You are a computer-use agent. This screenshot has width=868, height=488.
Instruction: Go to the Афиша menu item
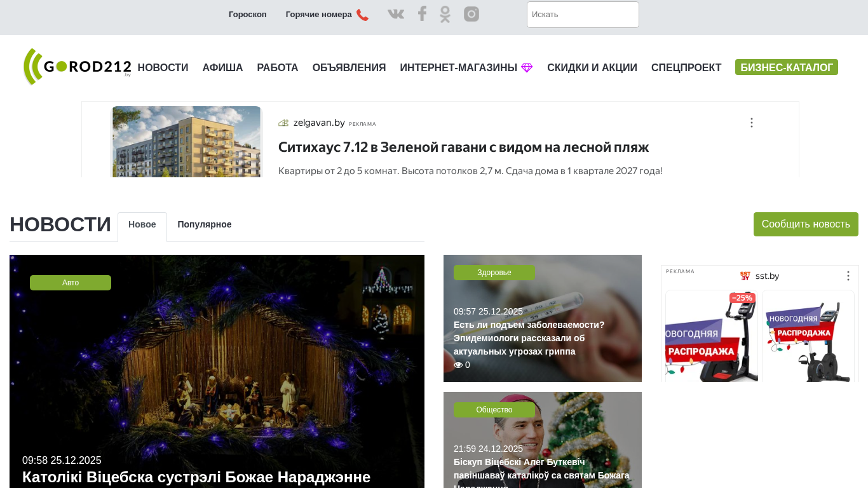click(x=222, y=68)
